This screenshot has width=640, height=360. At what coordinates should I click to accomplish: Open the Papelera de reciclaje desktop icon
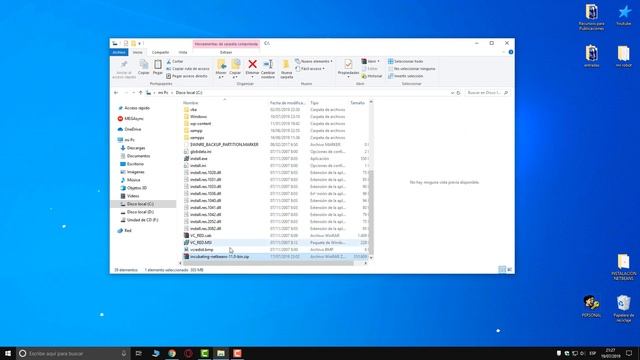pyautogui.click(x=623, y=309)
